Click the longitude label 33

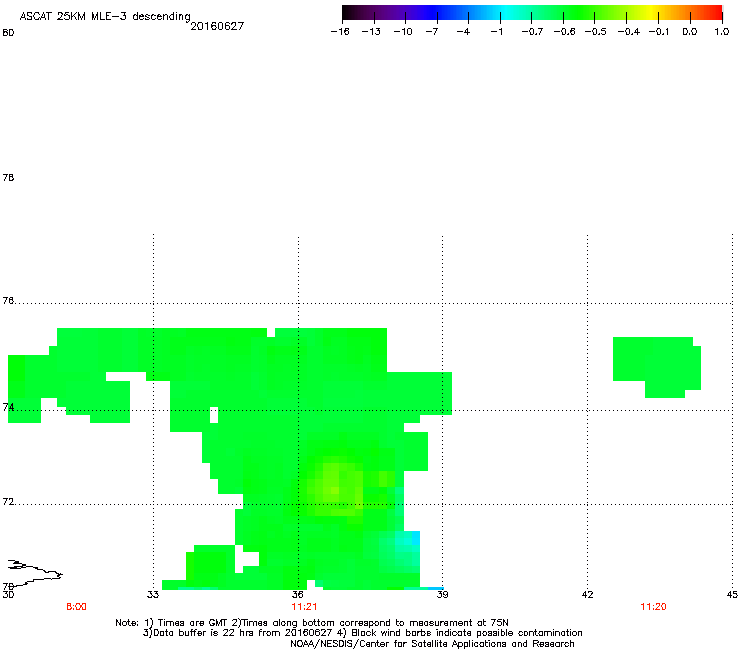152,594
